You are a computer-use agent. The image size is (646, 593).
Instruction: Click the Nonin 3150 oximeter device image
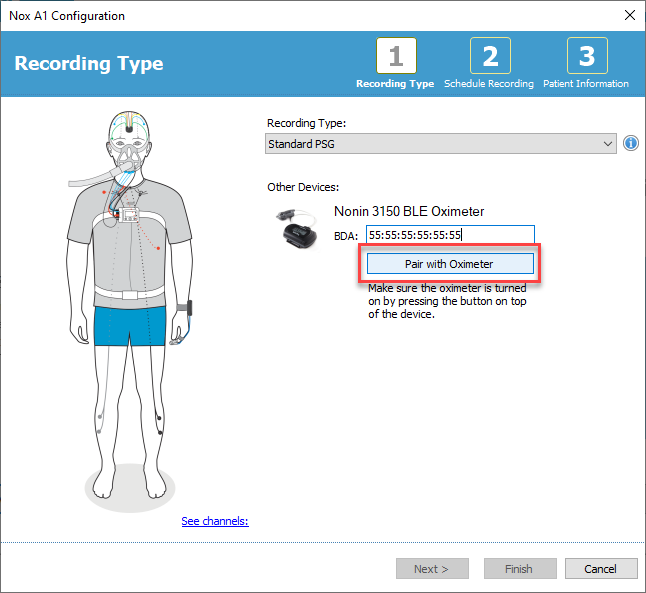(297, 228)
